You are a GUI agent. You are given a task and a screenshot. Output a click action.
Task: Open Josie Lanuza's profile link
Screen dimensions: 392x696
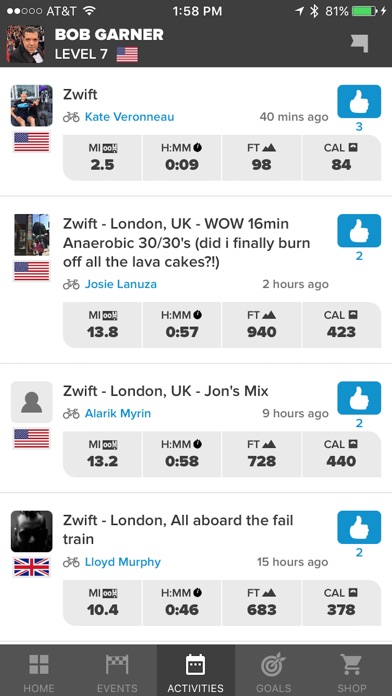120,284
